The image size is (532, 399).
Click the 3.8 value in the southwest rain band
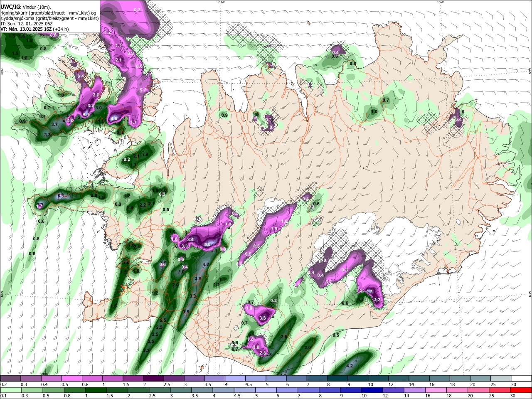click(186, 312)
